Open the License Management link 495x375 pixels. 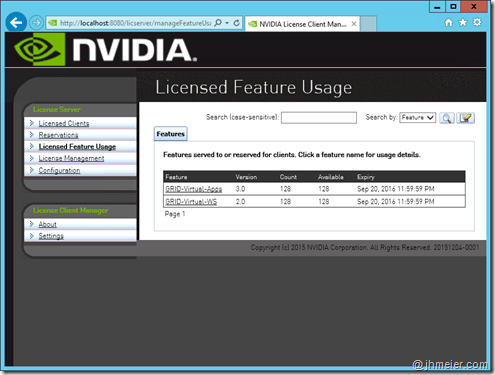coord(71,158)
